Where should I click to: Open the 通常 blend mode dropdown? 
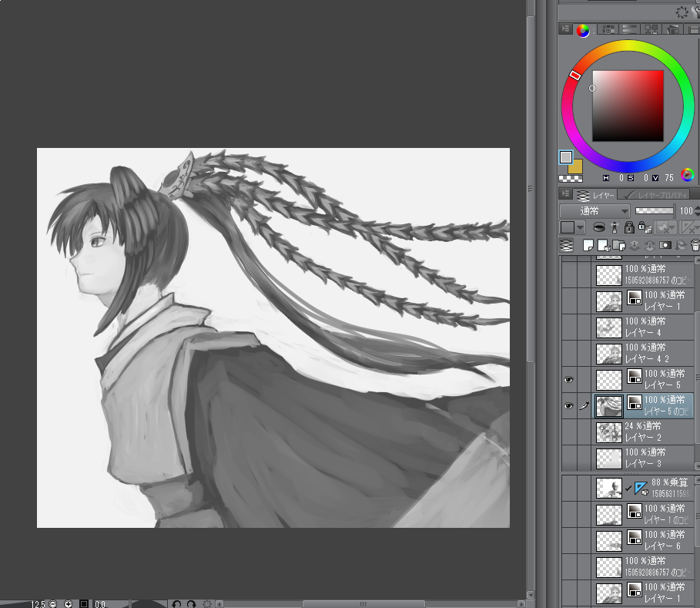pyautogui.click(x=594, y=211)
